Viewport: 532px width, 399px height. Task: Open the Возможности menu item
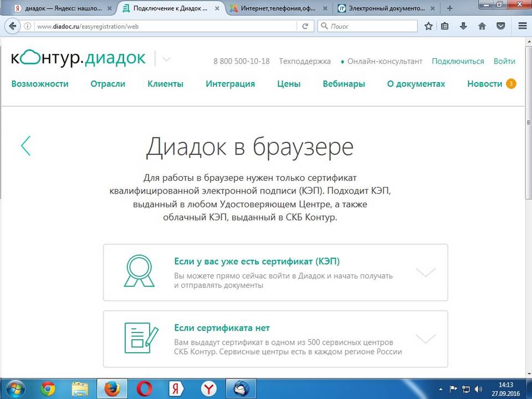(40, 84)
